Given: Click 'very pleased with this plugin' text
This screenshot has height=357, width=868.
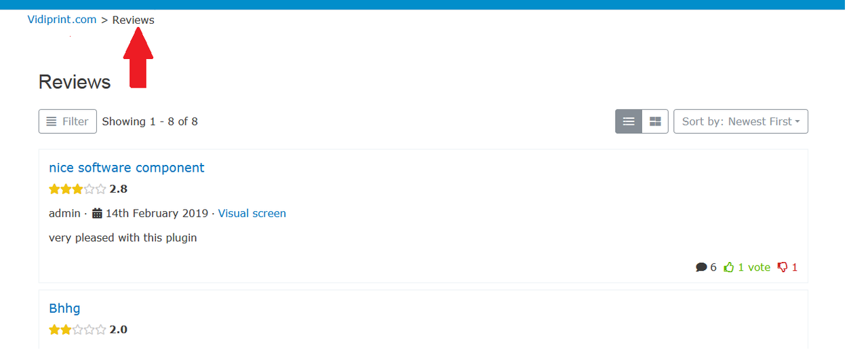Looking at the screenshot, I should 123,238.
